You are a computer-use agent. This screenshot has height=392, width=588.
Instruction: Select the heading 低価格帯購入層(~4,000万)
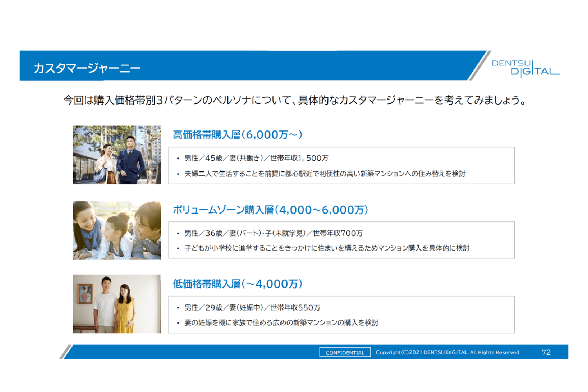pyautogui.click(x=238, y=284)
